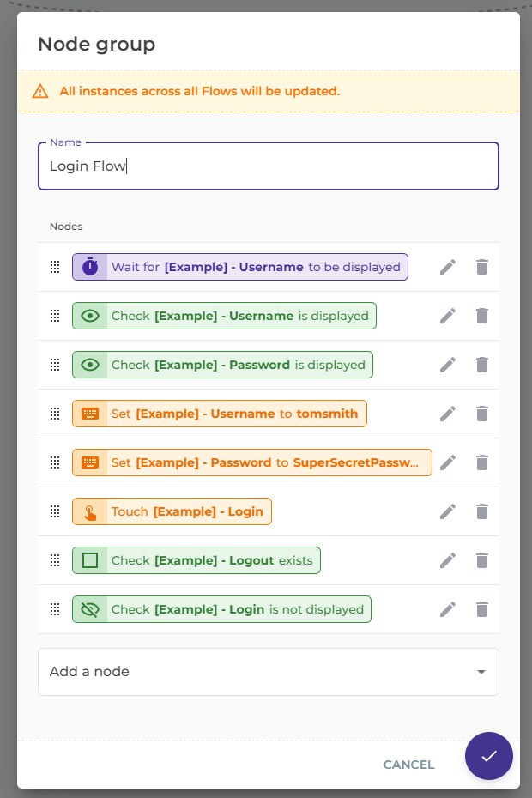Viewport: 532px width, 798px height.
Task: Edit the Set Username to tomsmith node
Action: pos(447,414)
